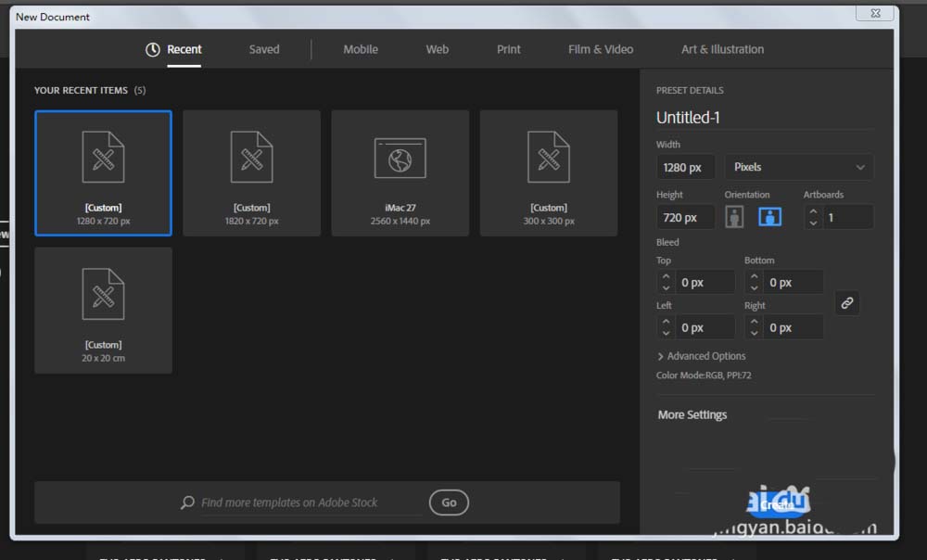This screenshot has height=560, width=927.
Task: Open the Saved tab
Action: 263,50
